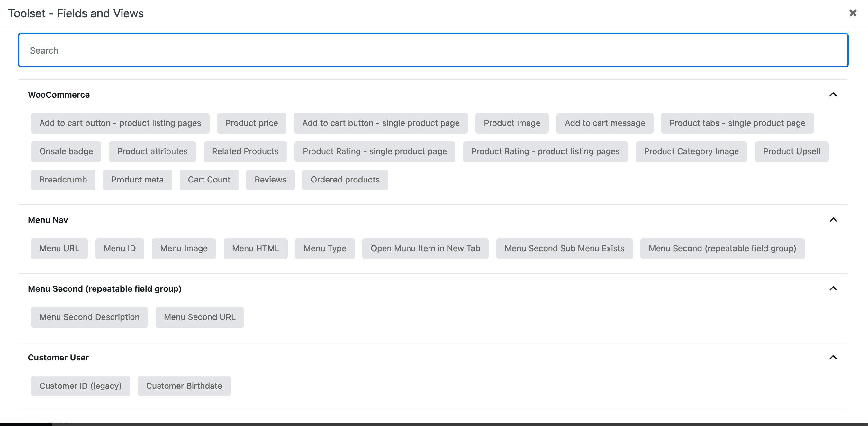The height and width of the screenshot is (426, 868).
Task: Click the WooCommerce section heading
Action: 59,95
